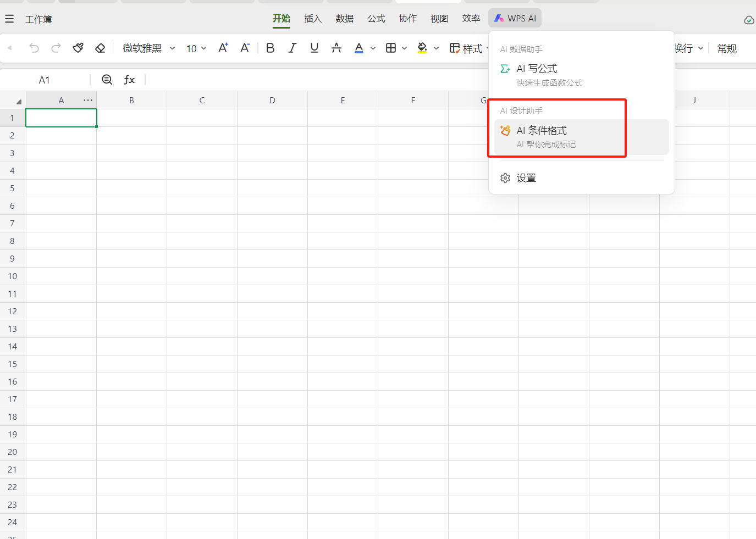Open column A three-dots options

(88, 100)
